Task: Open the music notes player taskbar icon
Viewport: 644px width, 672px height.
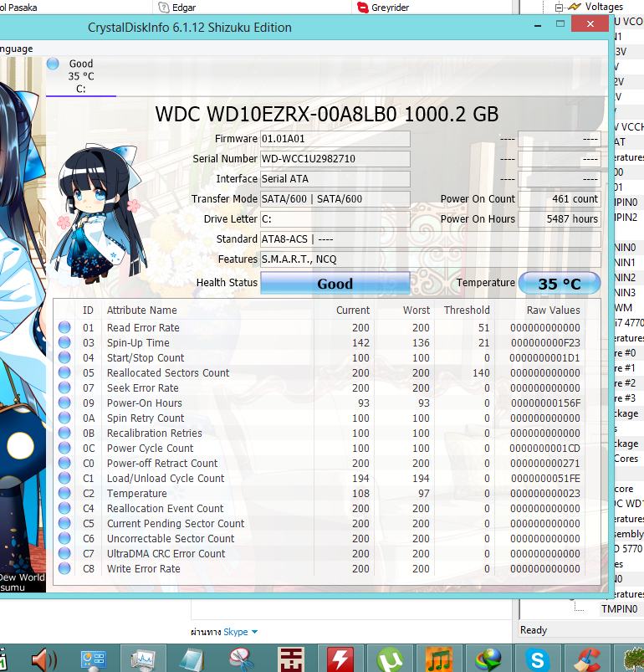Action: 439,659
